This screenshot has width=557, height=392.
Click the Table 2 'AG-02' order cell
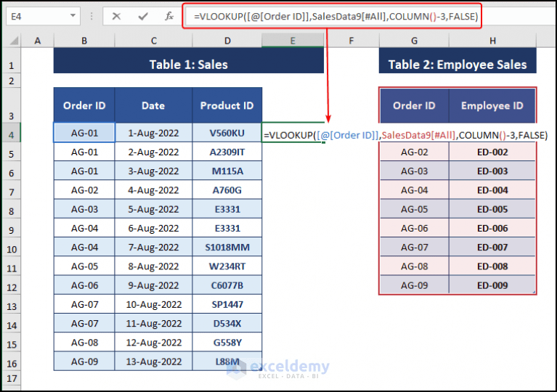[414, 152]
